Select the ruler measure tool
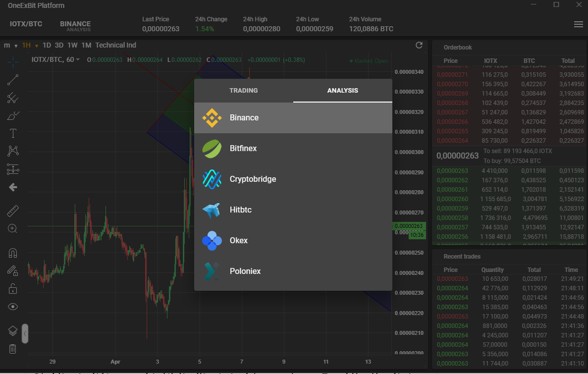588x374 pixels. (13, 211)
